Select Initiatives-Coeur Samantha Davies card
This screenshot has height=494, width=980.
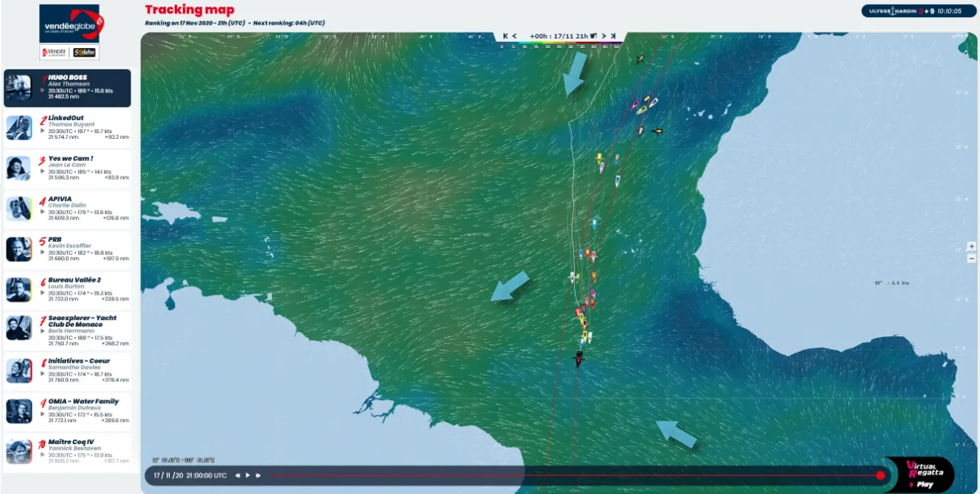(66, 371)
